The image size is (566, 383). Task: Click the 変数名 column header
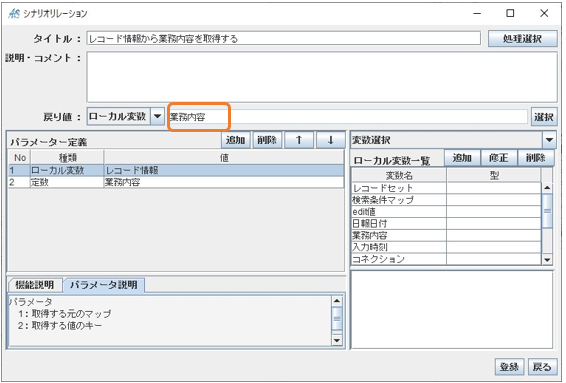[399, 175]
